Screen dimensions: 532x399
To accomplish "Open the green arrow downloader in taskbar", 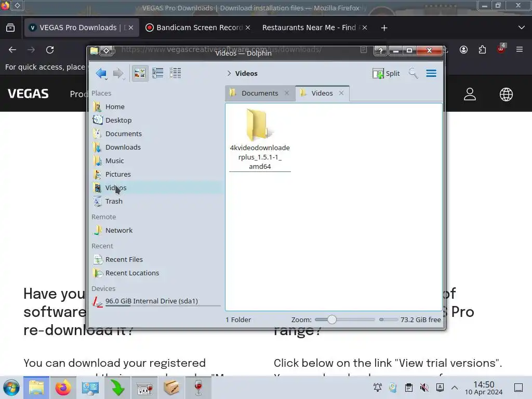I will (117, 388).
